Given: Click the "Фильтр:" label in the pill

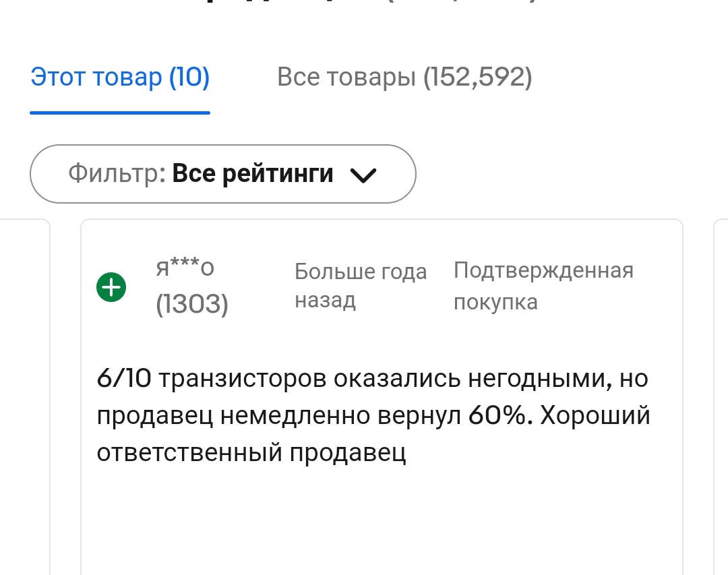Looking at the screenshot, I should [117, 174].
